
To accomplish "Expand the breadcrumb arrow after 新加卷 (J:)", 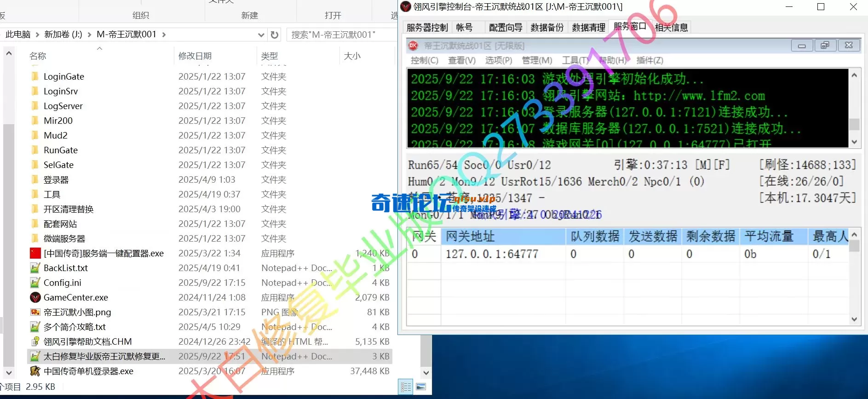I will click(x=89, y=35).
